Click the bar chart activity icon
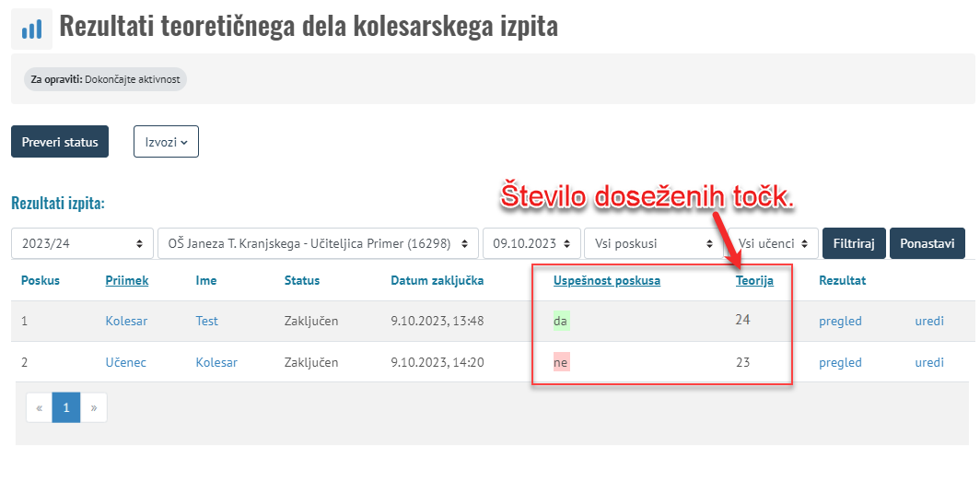This screenshot has height=481, width=980. (31, 29)
